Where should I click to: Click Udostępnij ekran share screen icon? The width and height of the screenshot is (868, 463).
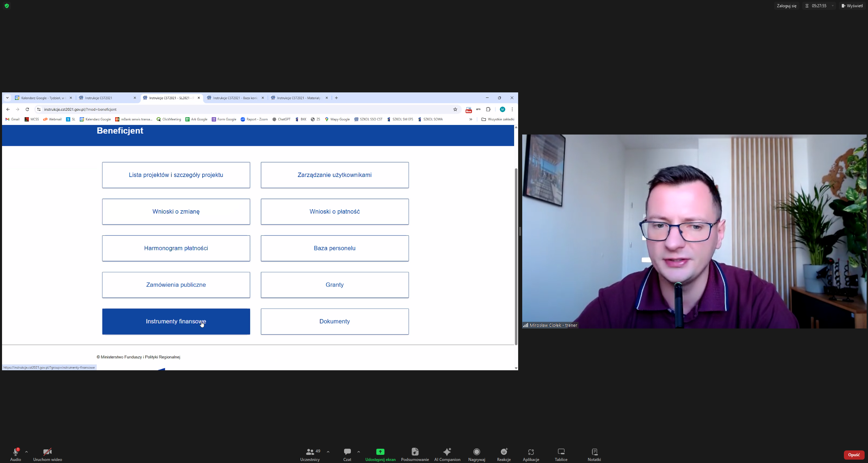coord(380,452)
